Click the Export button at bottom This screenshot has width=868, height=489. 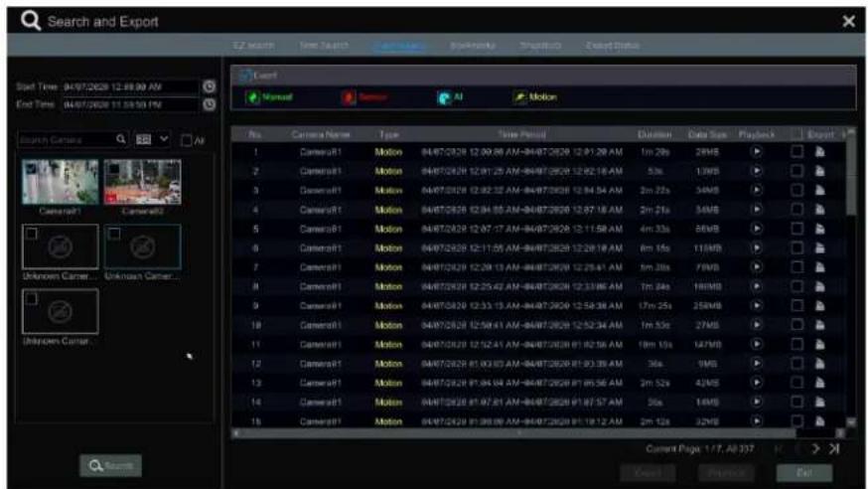648,473
